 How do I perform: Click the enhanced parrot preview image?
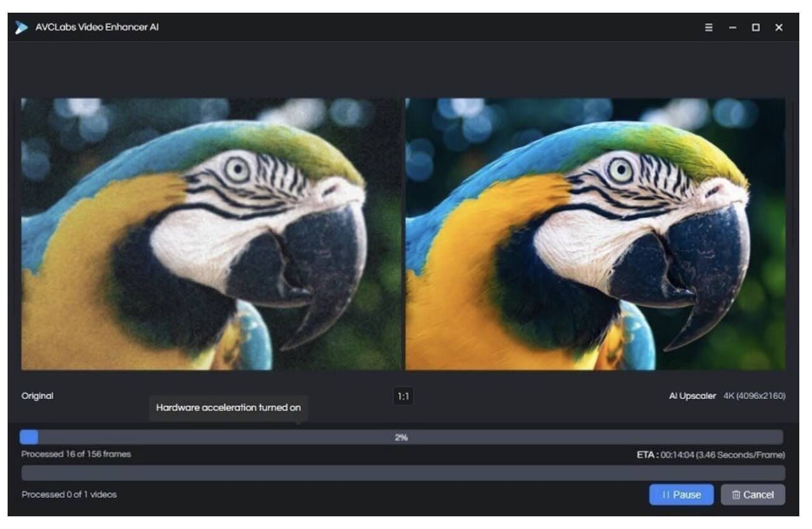coord(595,234)
